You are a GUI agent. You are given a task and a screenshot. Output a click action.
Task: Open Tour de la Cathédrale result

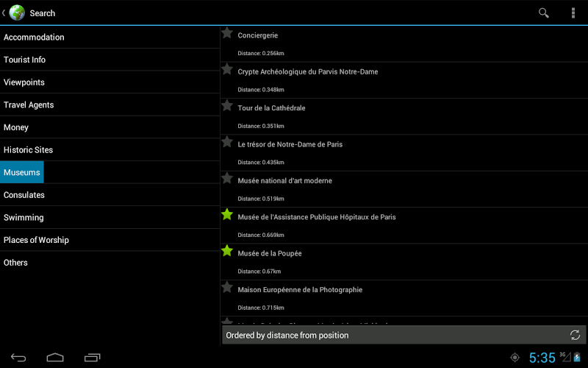click(x=404, y=117)
